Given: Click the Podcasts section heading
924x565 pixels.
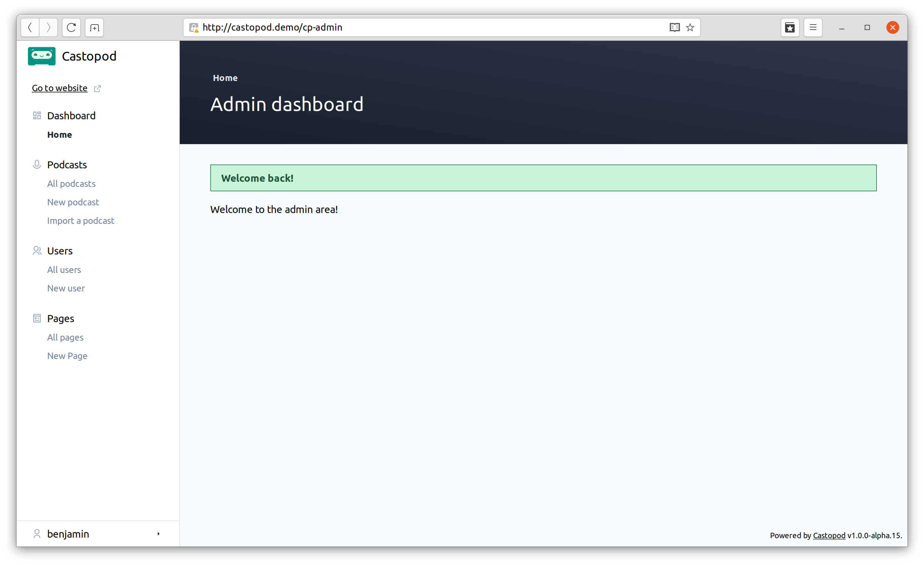Looking at the screenshot, I should coord(67,165).
